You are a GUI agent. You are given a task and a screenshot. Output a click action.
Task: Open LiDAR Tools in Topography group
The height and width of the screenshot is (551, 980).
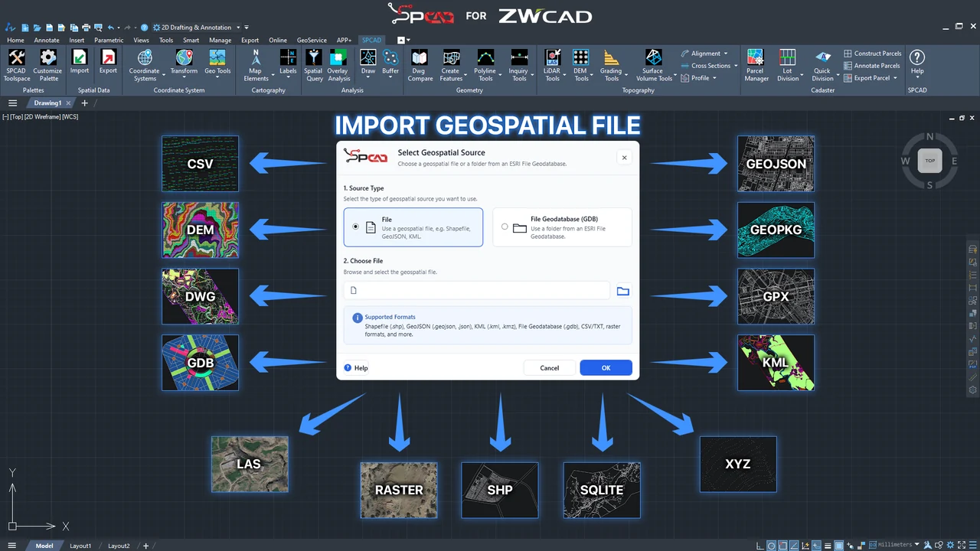[552, 65]
